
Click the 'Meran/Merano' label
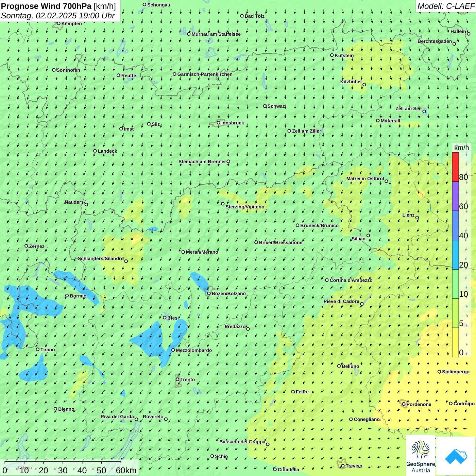(202, 252)
